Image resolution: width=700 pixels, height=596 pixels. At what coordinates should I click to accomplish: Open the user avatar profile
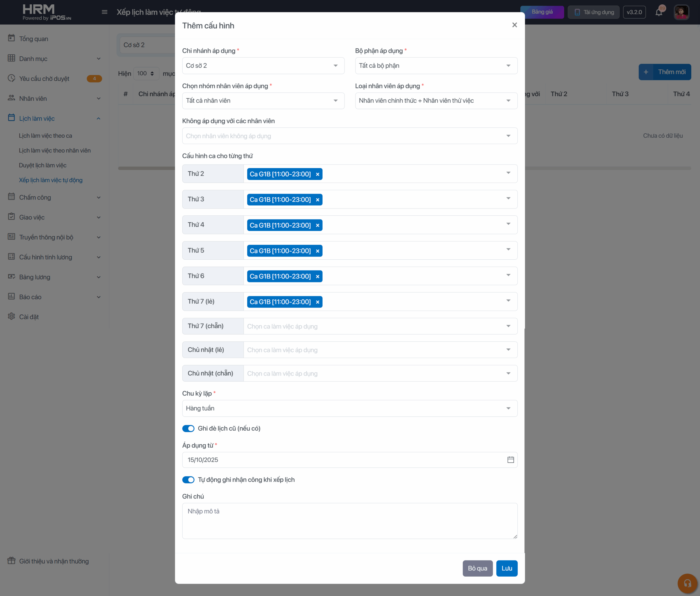tap(681, 12)
